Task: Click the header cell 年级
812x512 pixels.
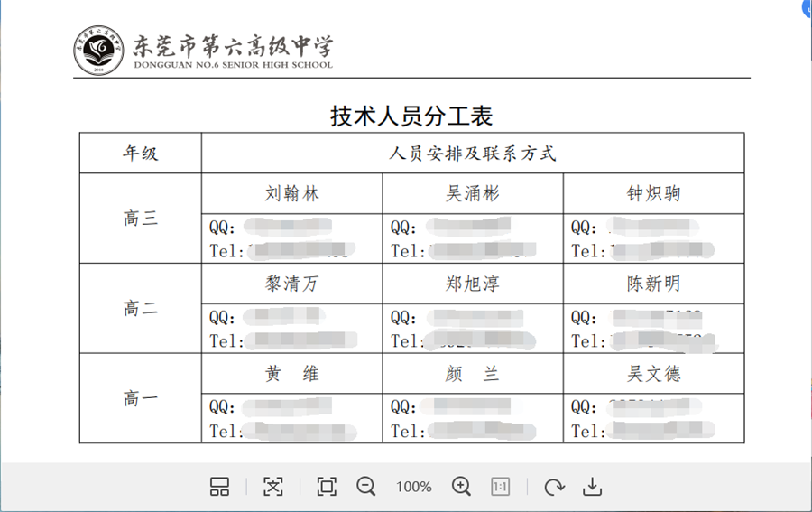Action: [141, 153]
